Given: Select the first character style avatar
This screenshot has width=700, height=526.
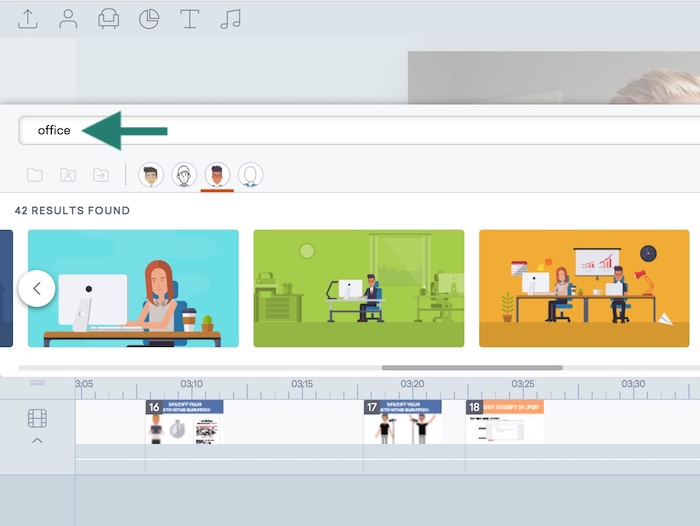Looking at the screenshot, I should pos(151,175).
